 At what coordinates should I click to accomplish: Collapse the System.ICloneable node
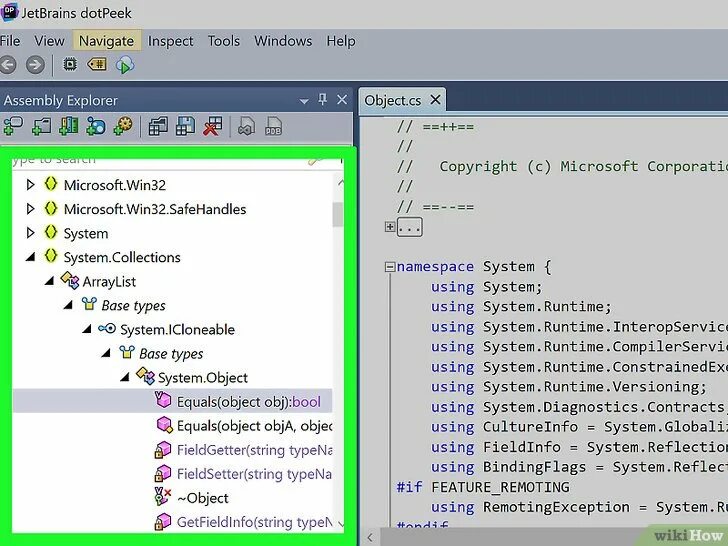coord(87,329)
